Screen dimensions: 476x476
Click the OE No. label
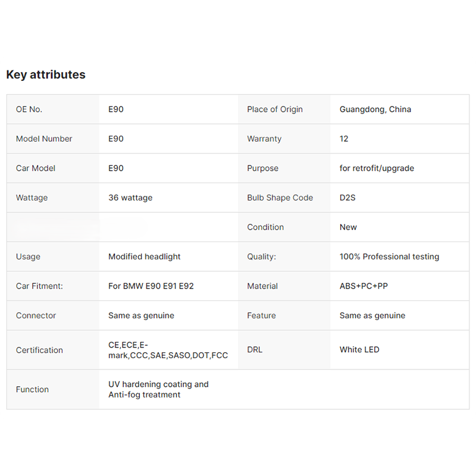29,109
